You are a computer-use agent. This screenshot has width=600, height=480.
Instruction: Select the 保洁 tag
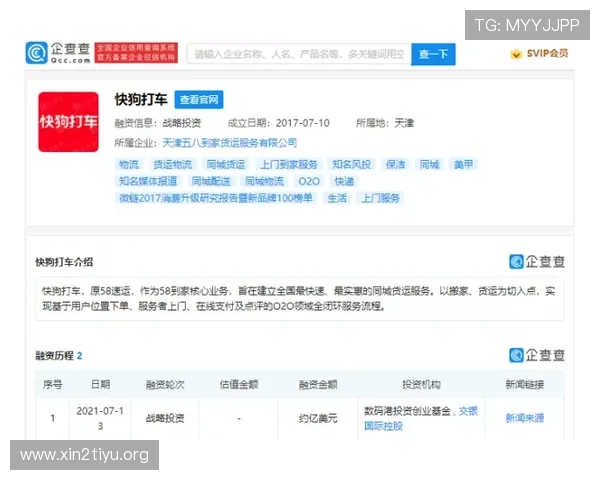tap(395, 165)
